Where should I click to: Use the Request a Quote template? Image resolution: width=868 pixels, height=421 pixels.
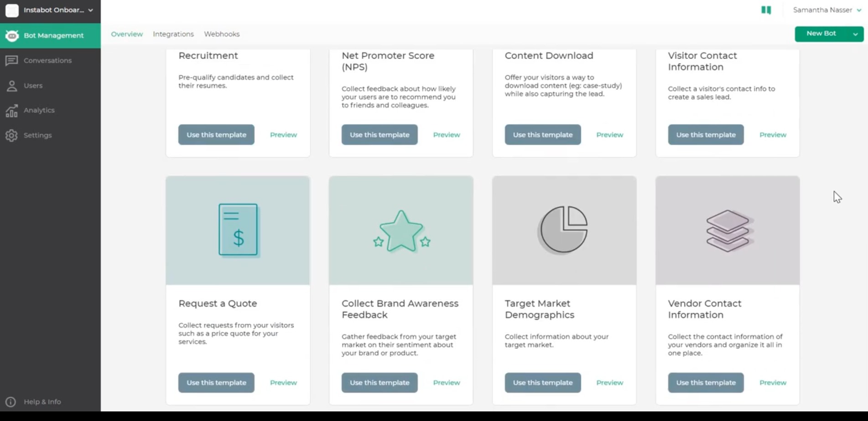(216, 383)
